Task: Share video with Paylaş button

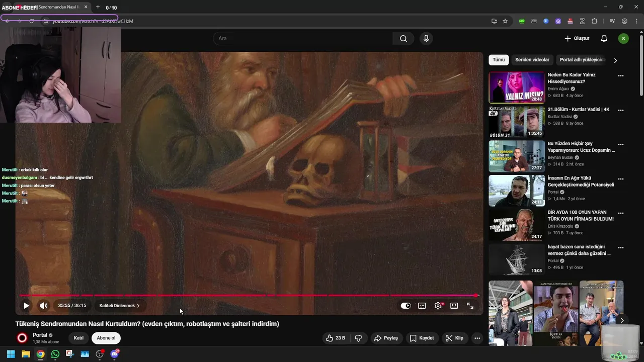Action: click(386, 338)
